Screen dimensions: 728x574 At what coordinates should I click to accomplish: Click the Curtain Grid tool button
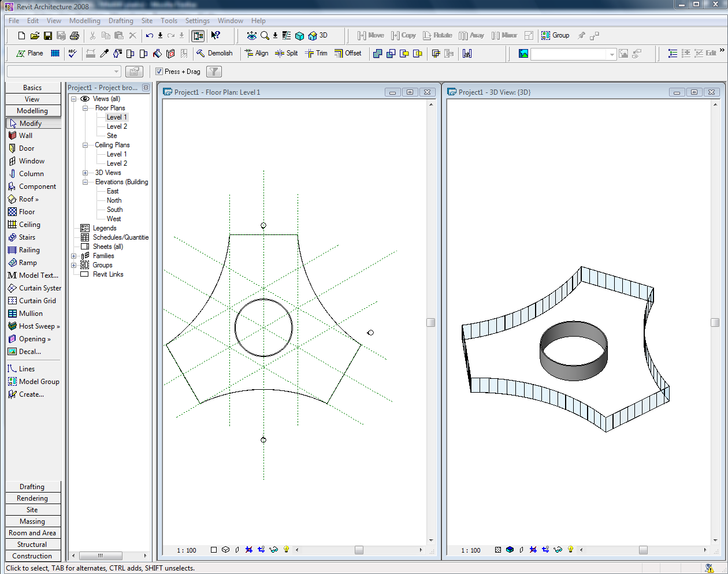pyautogui.click(x=37, y=301)
